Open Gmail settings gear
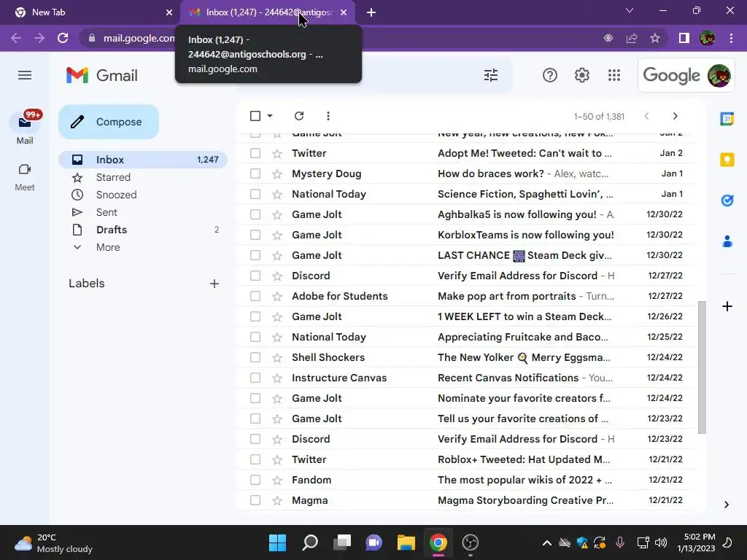The height and width of the screenshot is (560, 747). coord(581,75)
